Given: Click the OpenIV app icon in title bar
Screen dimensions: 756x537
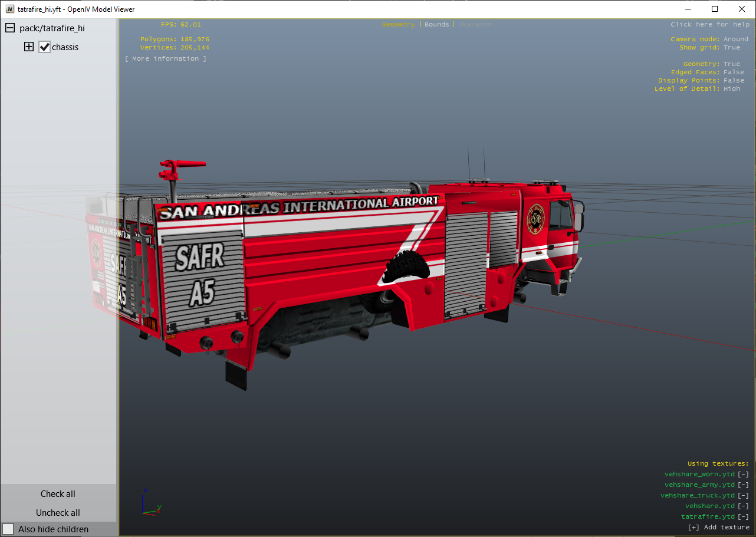Looking at the screenshot, I should pos(10,9).
